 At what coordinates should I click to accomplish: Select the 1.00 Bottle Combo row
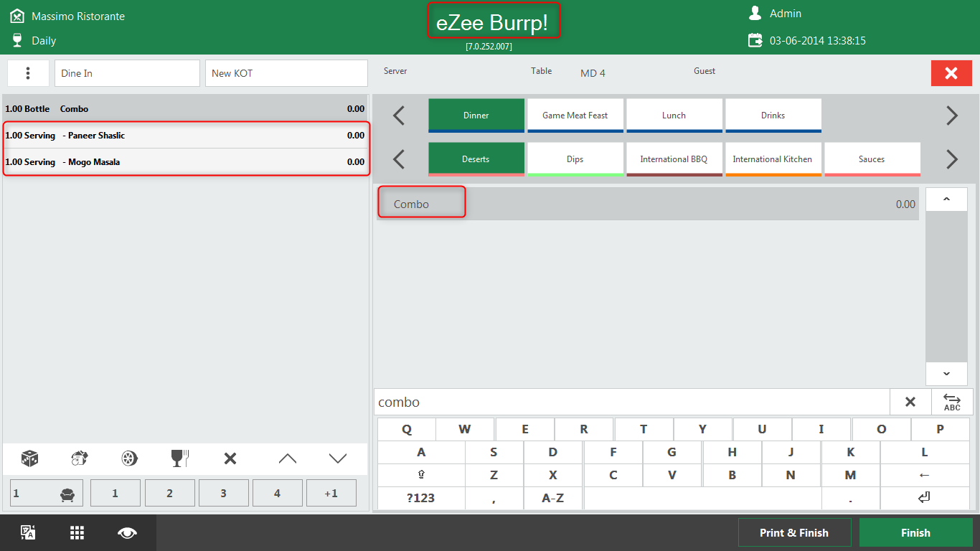185,109
